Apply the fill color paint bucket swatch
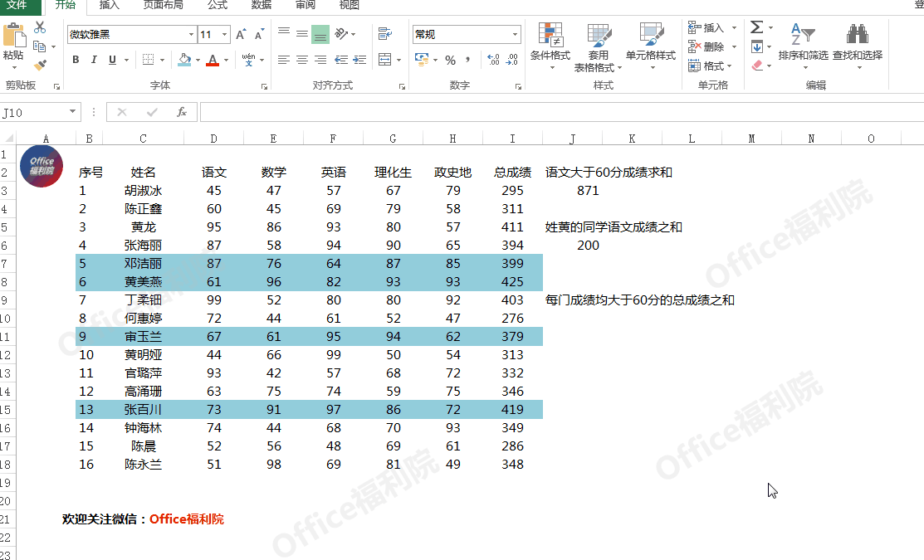924x560 pixels. [x=184, y=60]
